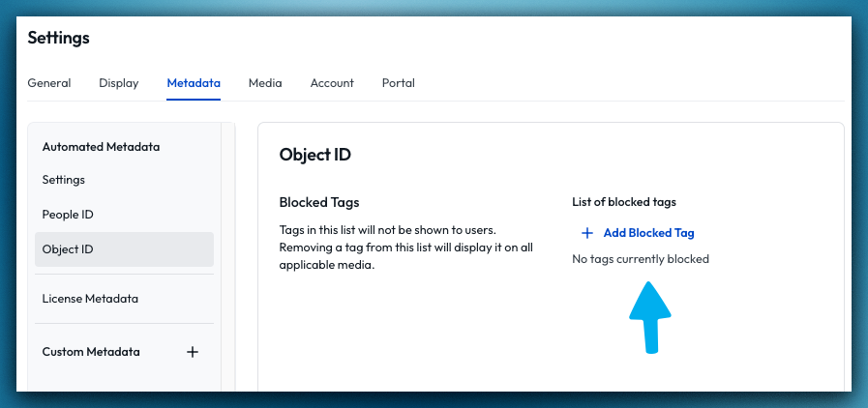Viewport: 868px width, 408px height.
Task: Open Settings in the Automated Metadata sidebar
Action: [x=64, y=180]
